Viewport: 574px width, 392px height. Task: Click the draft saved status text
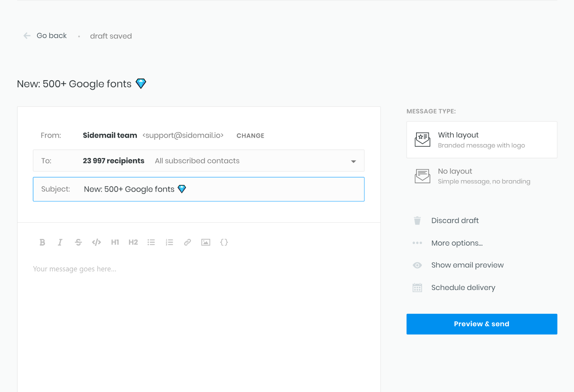(111, 36)
